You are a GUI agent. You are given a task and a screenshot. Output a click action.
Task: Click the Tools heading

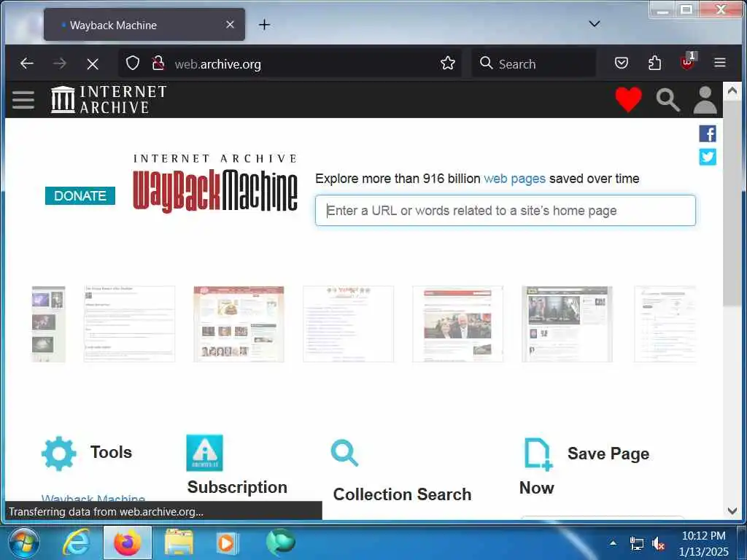111,452
